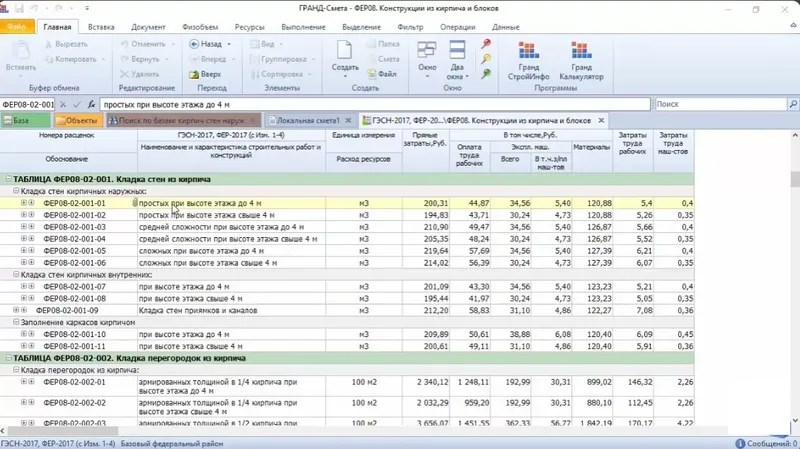Switch to the Ресурсы ribbon tab
Image resolution: width=800 pixels, height=449 pixels.
pos(249,27)
